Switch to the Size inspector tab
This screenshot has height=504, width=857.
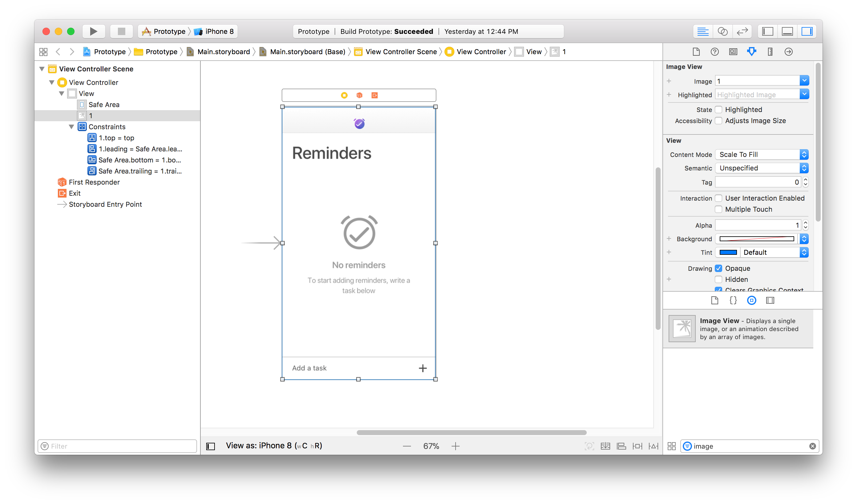pos(770,52)
